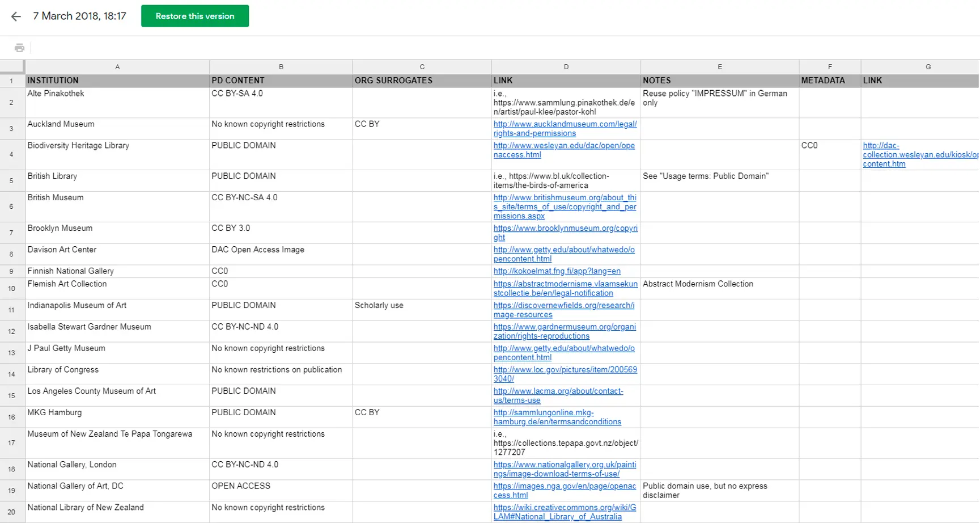Click the select-all corner box of the grid

[x=12, y=66]
